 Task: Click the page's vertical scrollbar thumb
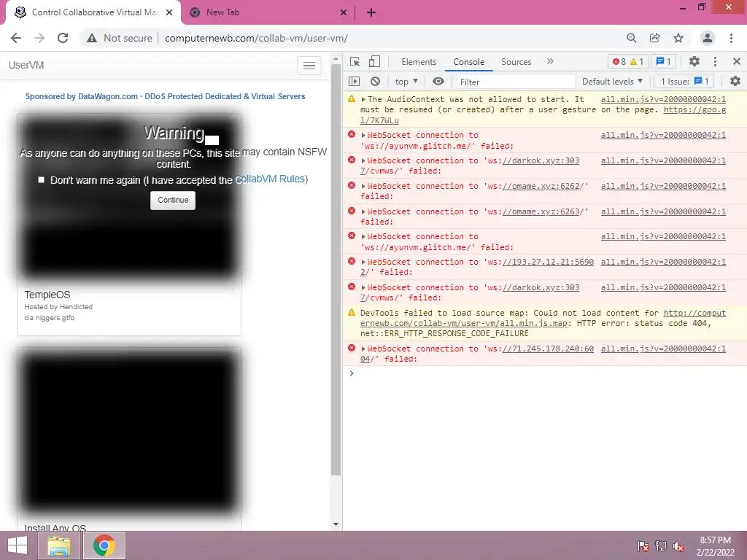pos(336,269)
